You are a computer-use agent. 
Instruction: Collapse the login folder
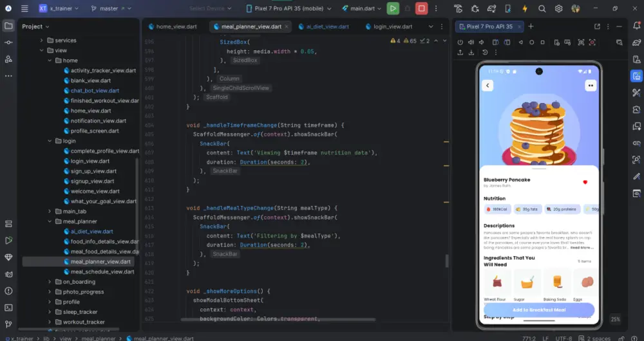(x=50, y=141)
